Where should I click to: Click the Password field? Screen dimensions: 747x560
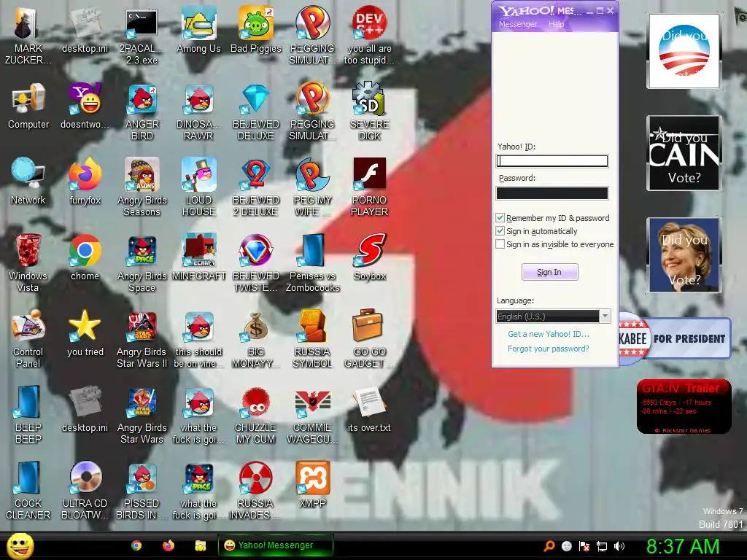552,192
